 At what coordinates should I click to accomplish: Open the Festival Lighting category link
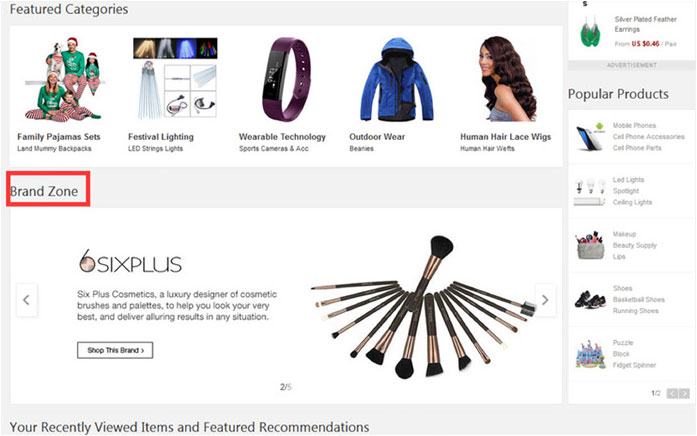(161, 137)
